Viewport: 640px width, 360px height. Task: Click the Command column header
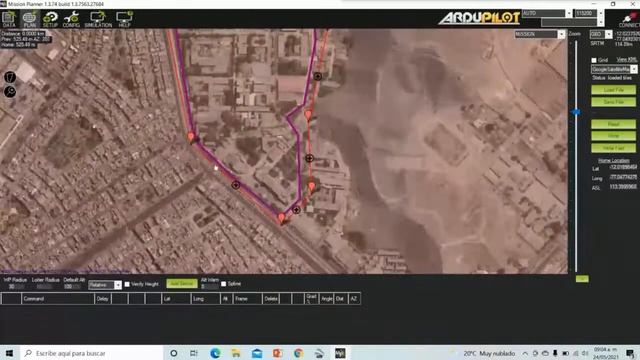[58, 299]
